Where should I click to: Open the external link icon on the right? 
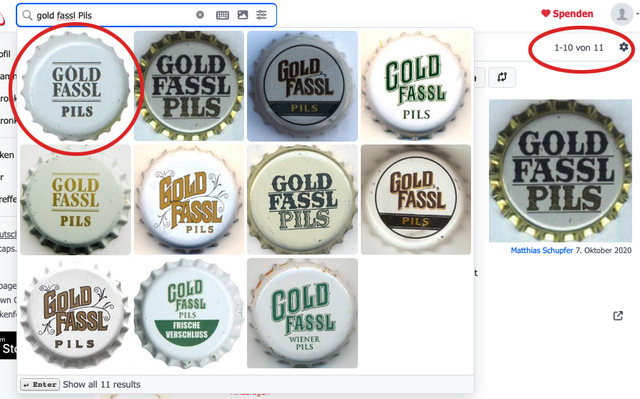[618, 315]
